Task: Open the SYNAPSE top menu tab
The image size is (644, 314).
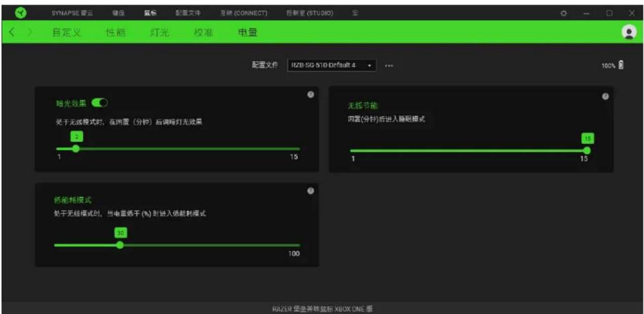Action: click(71, 13)
